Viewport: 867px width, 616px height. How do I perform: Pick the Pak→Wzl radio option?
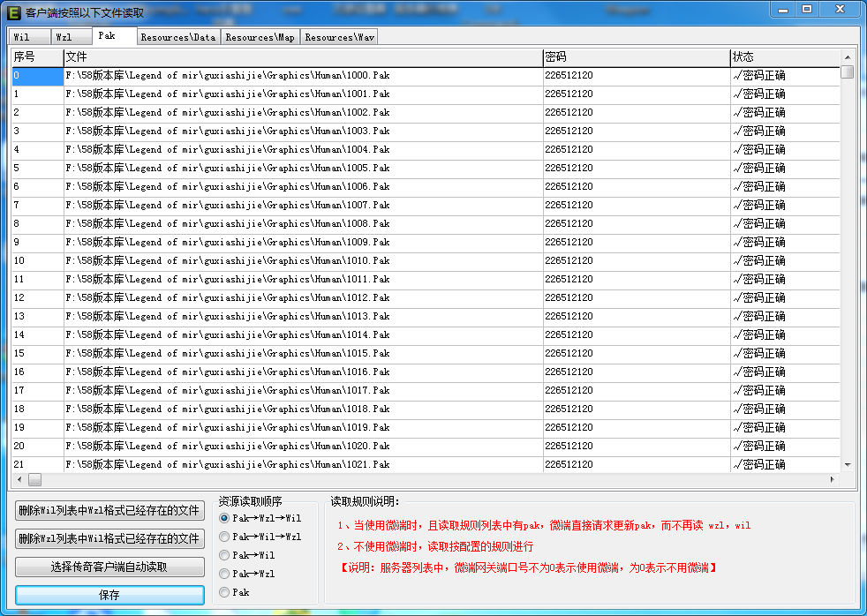pyautogui.click(x=224, y=574)
